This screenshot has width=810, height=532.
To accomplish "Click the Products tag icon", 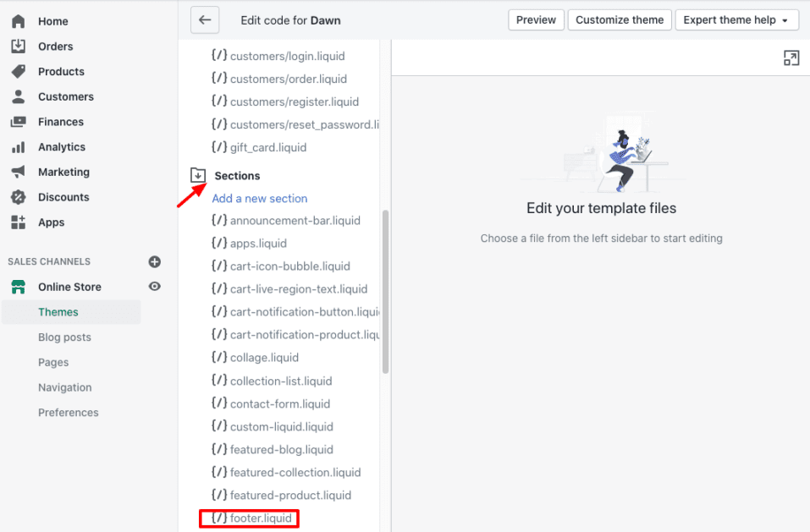I will (x=18, y=71).
